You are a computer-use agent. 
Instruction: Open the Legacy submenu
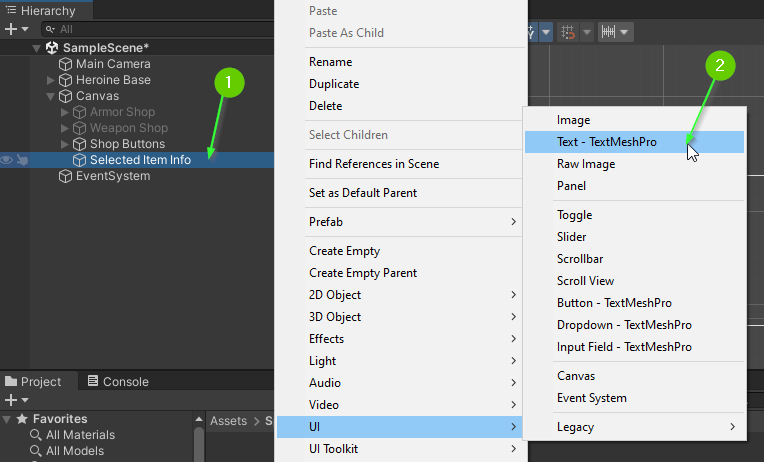634,427
